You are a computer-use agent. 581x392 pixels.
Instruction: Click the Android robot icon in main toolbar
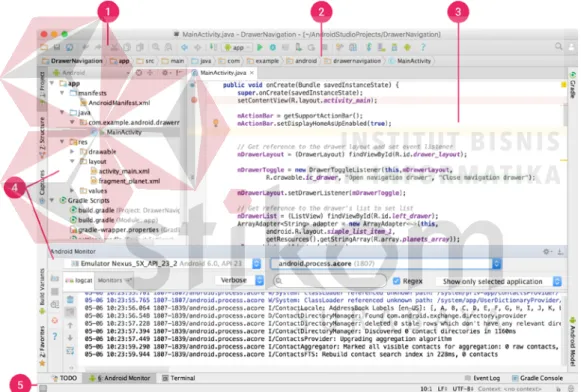point(408,47)
